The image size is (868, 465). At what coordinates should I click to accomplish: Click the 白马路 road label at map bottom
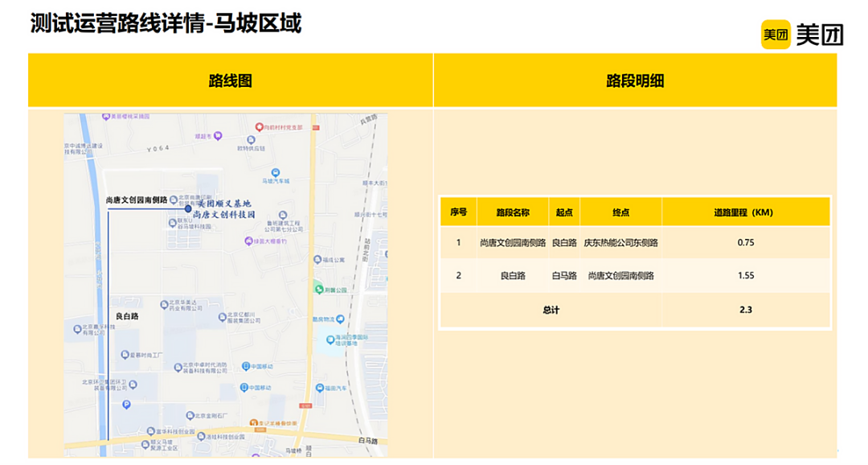367,441
